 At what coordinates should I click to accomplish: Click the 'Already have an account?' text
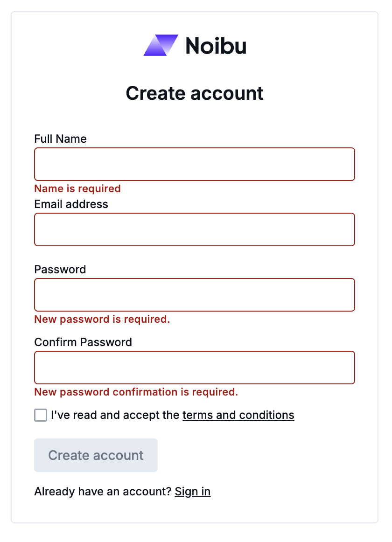(x=102, y=491)
